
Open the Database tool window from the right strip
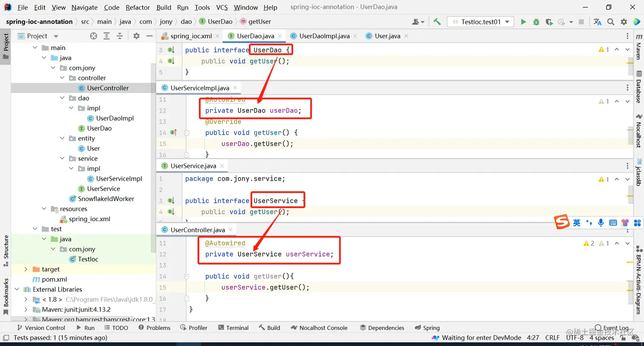[639, 87]
